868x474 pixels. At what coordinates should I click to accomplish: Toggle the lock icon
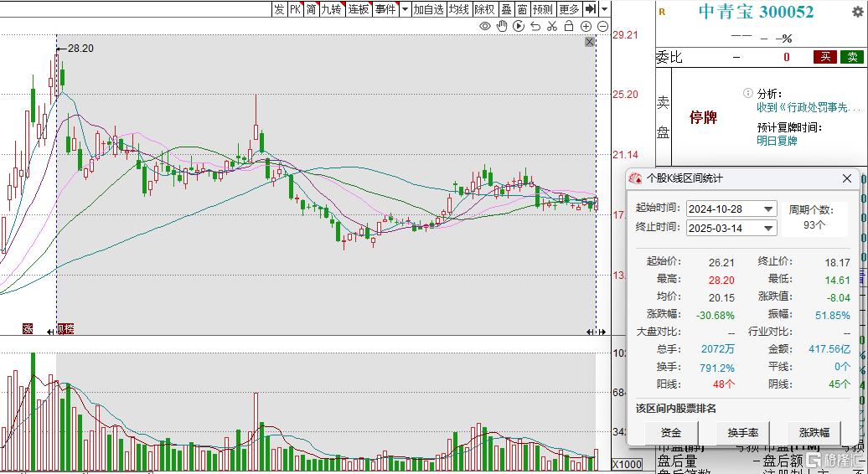coord(569,26)
